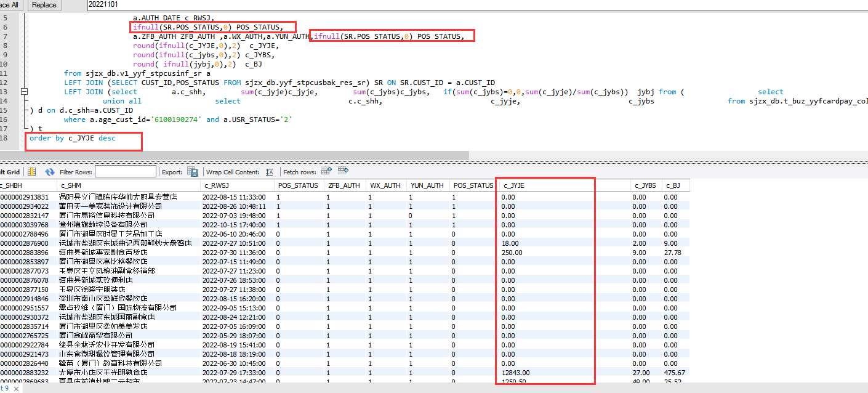Select the c_JYBS column header
Viewport: 868px width, 393px height.
(644, 185)
